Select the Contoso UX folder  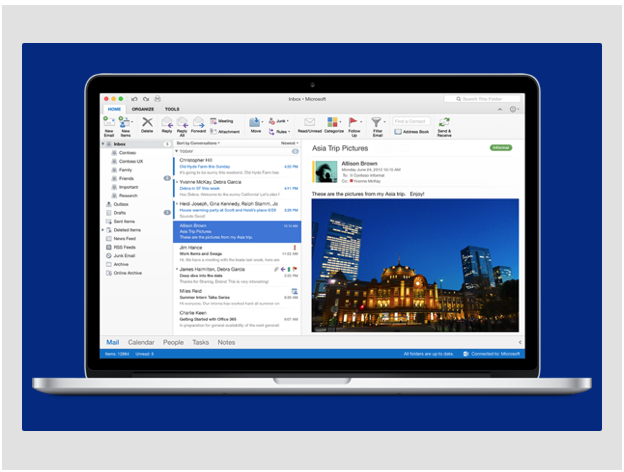coord(136,161)
